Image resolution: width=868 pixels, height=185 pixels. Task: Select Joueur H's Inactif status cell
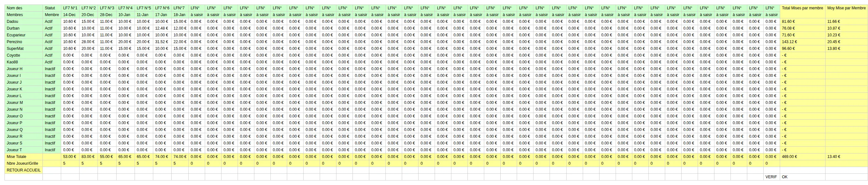tap(52, 69)
